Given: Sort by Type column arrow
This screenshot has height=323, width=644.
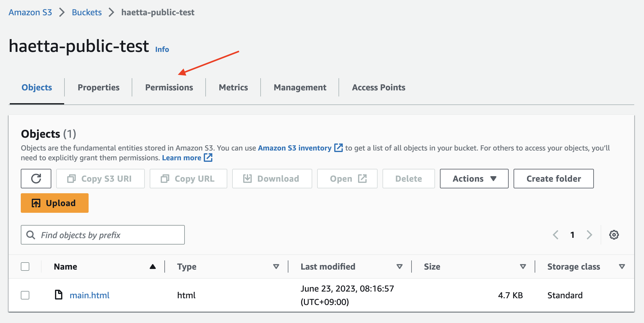Looking at the screenshot, I should click(276, 267).
